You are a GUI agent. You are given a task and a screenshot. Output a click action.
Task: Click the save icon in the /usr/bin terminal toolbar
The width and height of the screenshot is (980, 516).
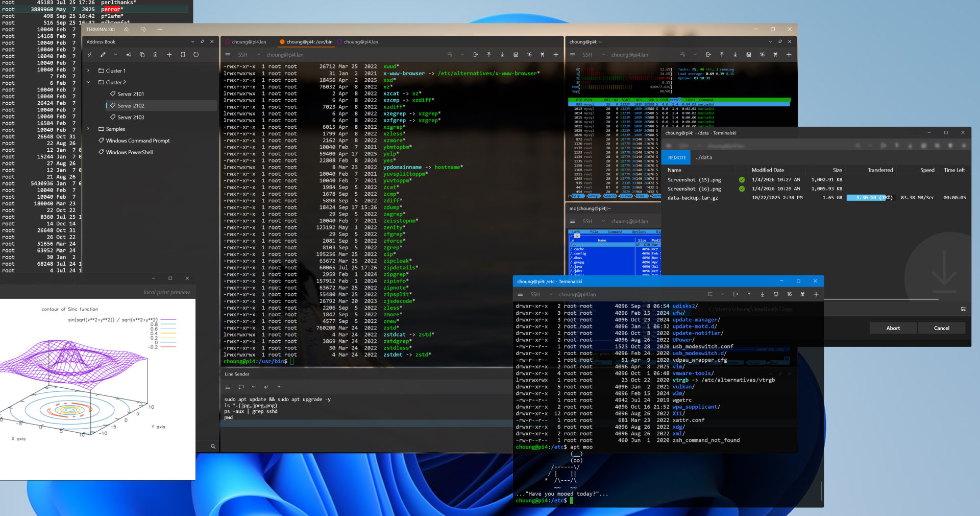516,55
